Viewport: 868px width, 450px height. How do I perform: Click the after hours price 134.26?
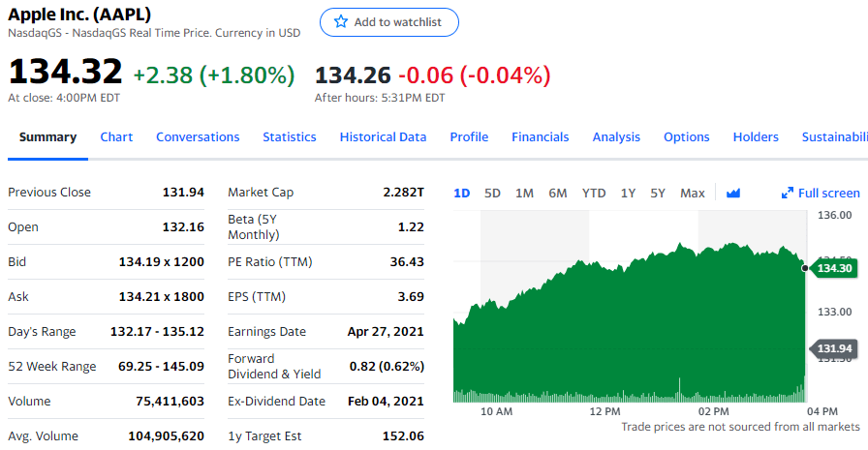pos(353,75)
